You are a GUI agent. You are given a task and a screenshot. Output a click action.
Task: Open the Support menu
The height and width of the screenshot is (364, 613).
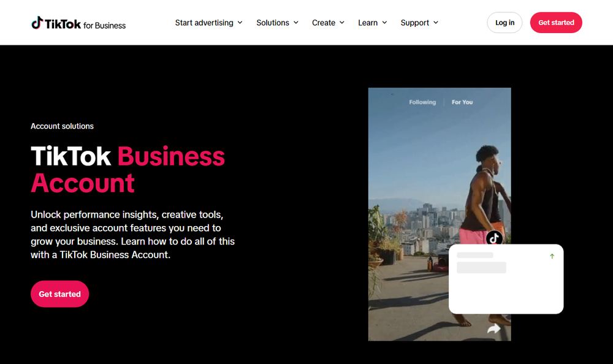419,23
